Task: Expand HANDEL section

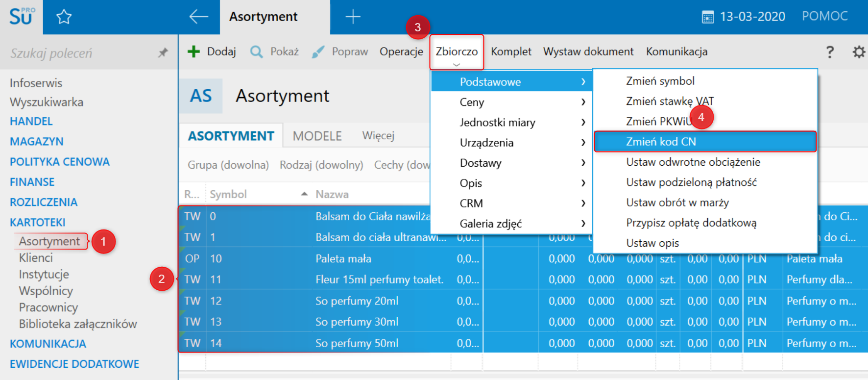Action: (31, 121)
